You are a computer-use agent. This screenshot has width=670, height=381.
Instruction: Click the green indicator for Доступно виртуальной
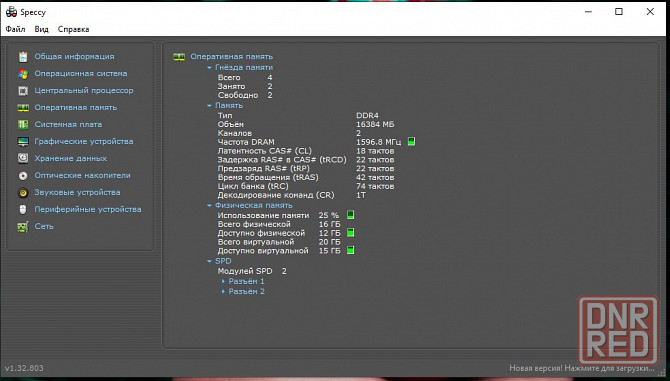coord(350,250)
